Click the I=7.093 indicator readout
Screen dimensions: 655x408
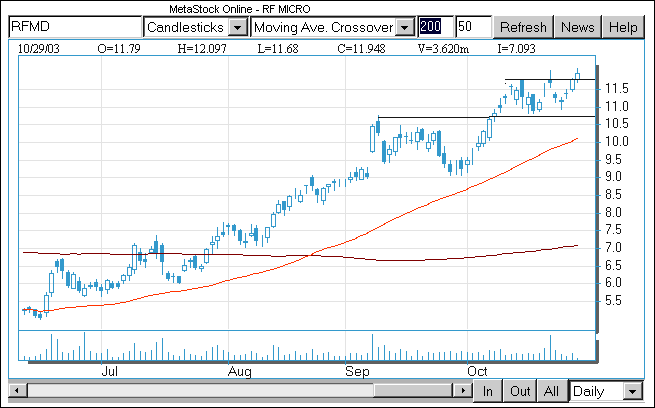(516, 49)
